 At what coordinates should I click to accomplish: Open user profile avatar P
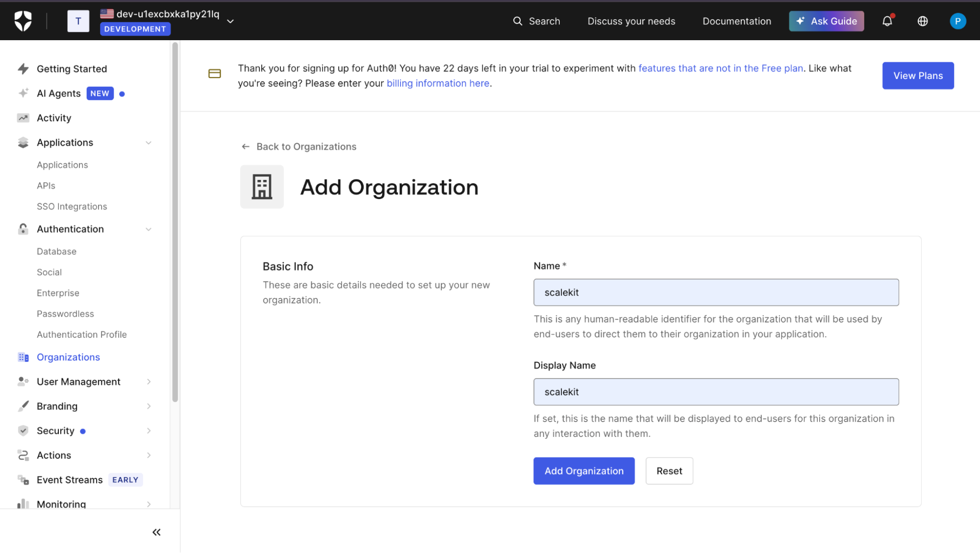[x=957, y=21]
